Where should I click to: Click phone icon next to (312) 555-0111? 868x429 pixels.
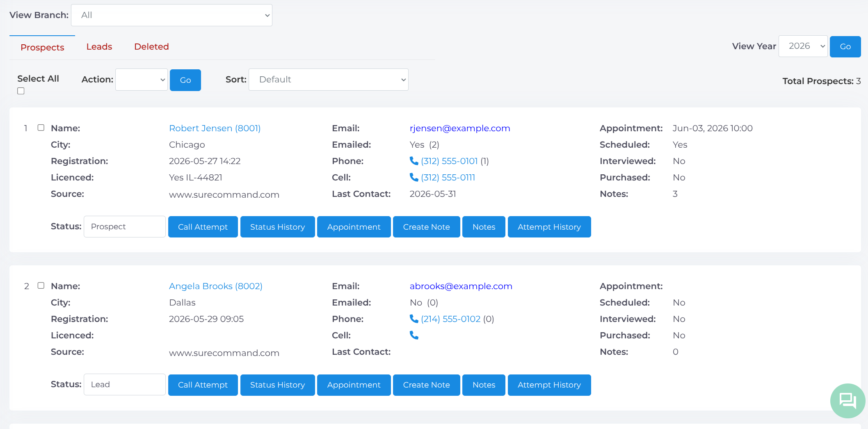(414, 177)
